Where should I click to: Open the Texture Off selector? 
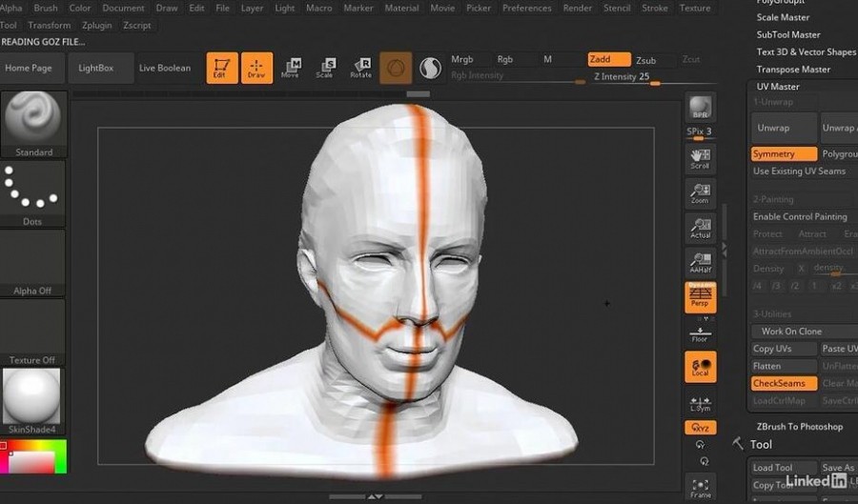coord(32,333)
